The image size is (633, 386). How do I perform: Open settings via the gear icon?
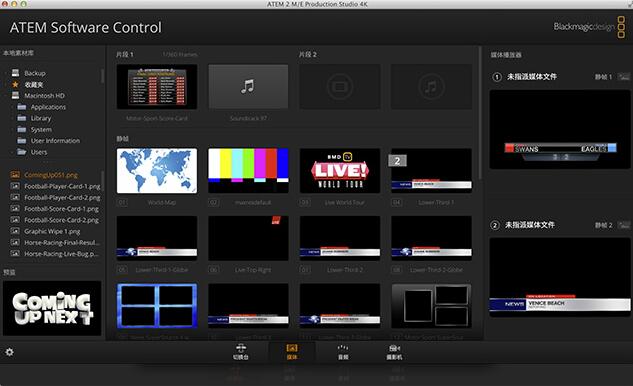[x=9, y=352]
